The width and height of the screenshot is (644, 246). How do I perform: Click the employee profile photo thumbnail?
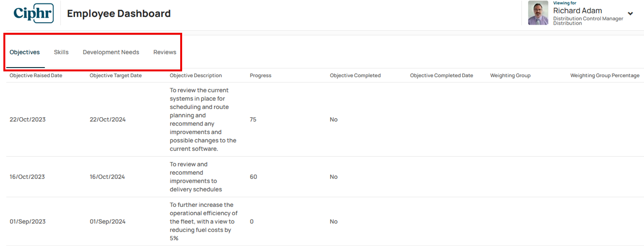[x=538, y=13]
